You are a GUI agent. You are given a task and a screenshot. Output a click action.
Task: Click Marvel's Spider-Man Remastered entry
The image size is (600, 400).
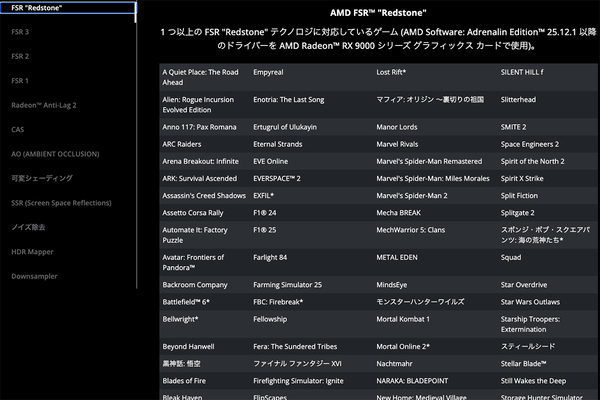tap(429, 162)
